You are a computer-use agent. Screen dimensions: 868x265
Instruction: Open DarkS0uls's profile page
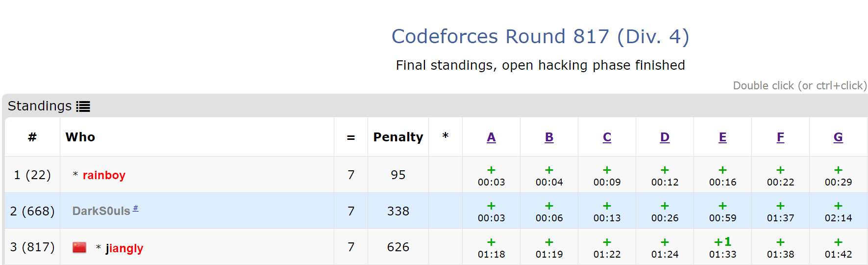[101, 211]
